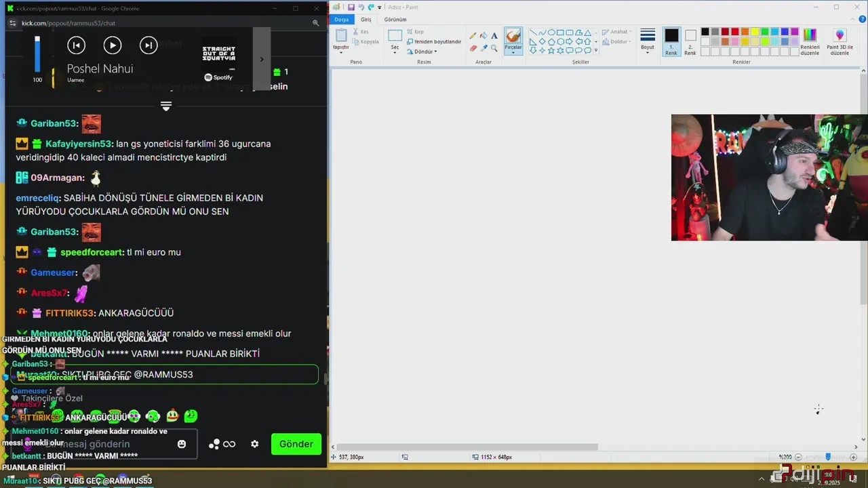868x488 pixels.
Task: Activate 1. Renk as active color
Action: tap(671, 41)
